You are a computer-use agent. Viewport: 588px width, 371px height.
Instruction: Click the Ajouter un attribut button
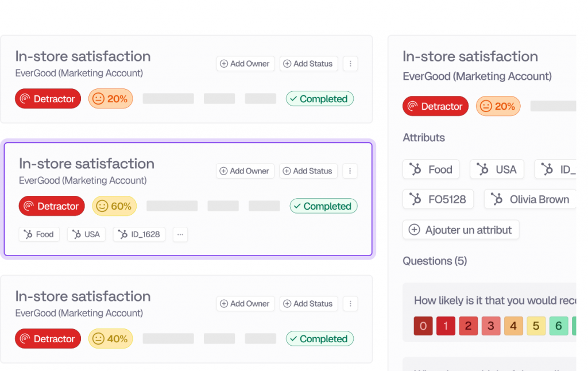coord(461,230)
